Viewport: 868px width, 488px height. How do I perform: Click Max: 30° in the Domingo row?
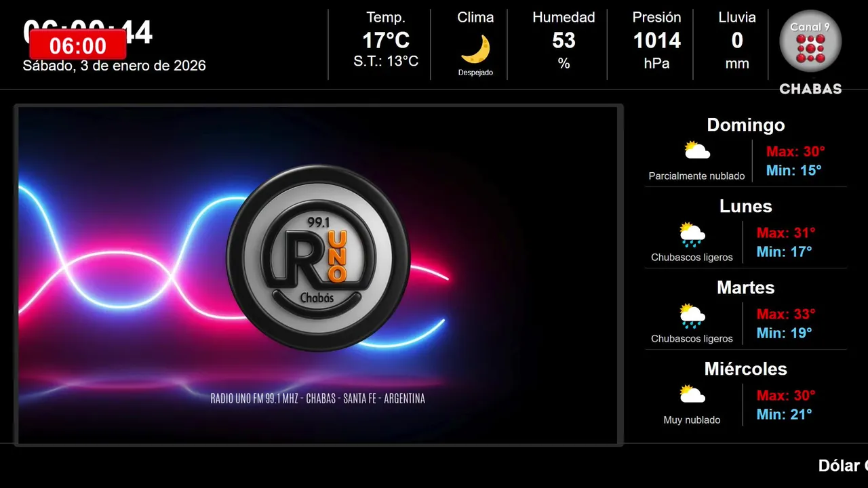[795, 152]
